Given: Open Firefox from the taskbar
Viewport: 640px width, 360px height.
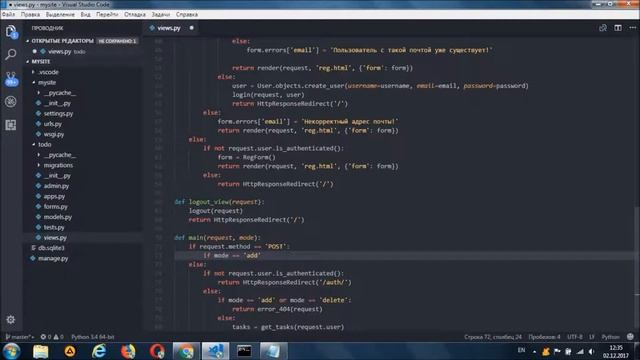Looking at the screenshot, I should tap(128, 351).
